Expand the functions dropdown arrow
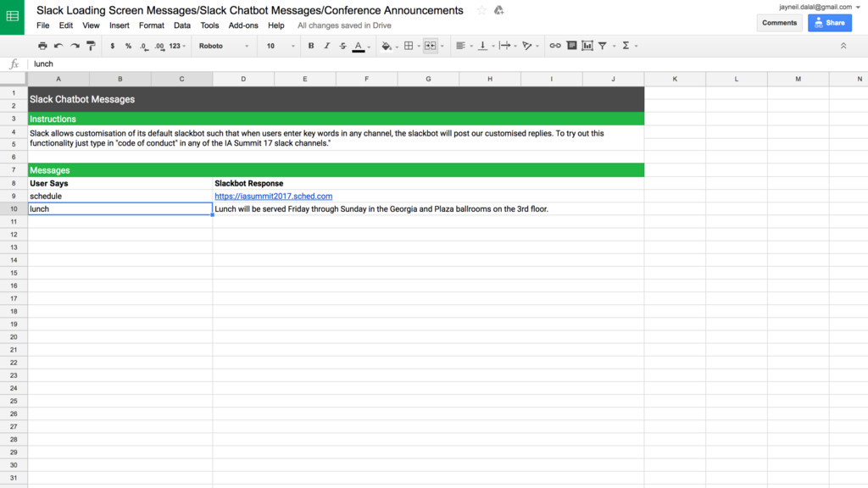Screen dimensions: 868x488 (x=636, y=47)
